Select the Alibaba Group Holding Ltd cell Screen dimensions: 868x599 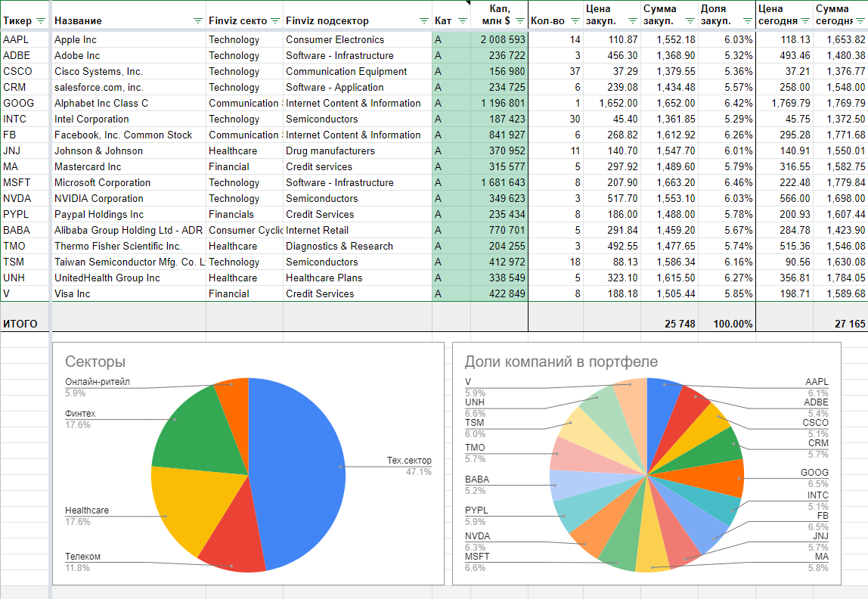129,231
